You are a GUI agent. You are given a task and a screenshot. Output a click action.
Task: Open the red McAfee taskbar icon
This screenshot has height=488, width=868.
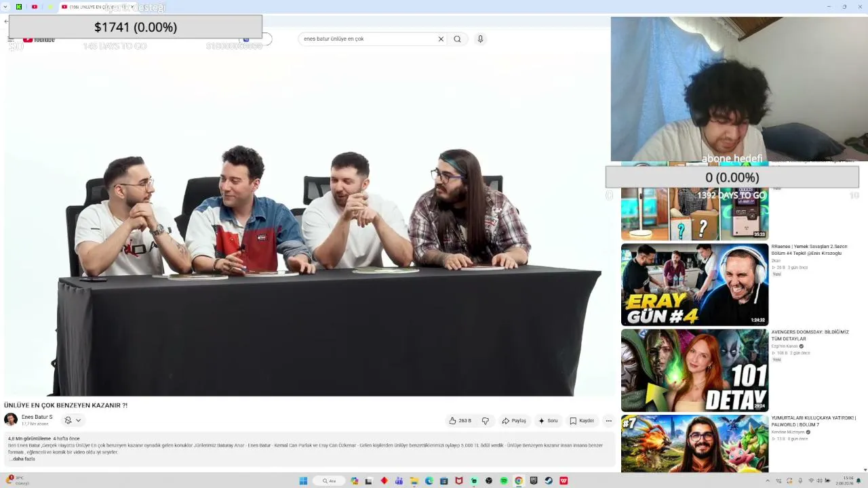tap(458, 481)
